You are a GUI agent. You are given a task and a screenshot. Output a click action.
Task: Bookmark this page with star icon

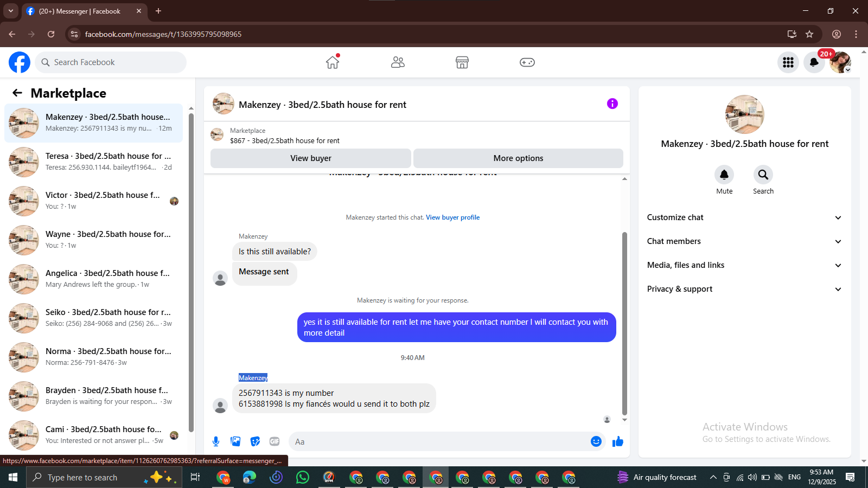pos(809,34)
